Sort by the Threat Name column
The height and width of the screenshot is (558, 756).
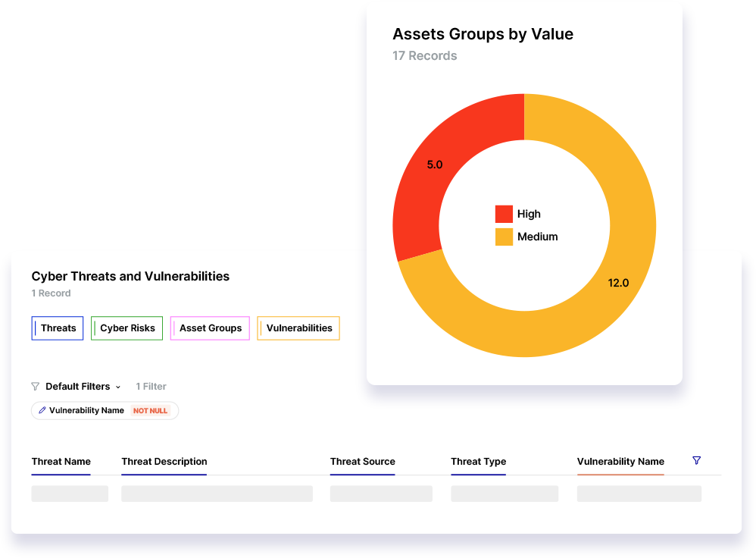click(61, 461)
